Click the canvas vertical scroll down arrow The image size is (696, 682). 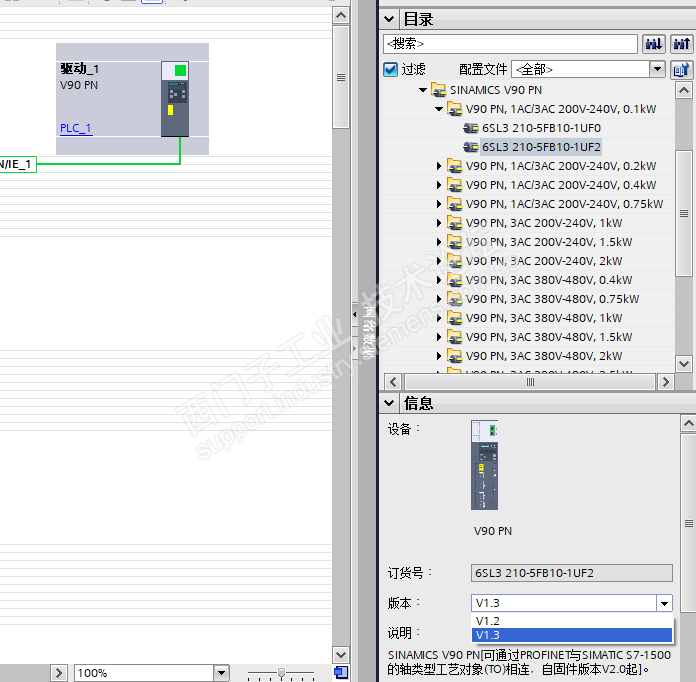(x=341, y=654)
